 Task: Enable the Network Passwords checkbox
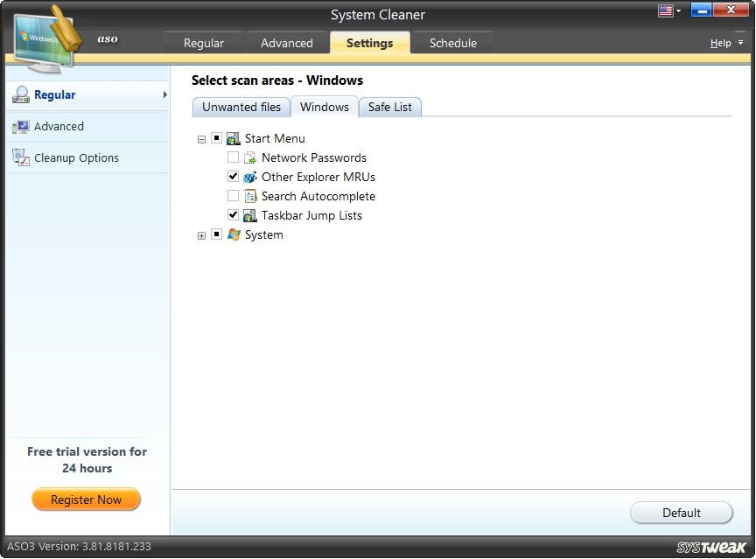click(233, 157)
